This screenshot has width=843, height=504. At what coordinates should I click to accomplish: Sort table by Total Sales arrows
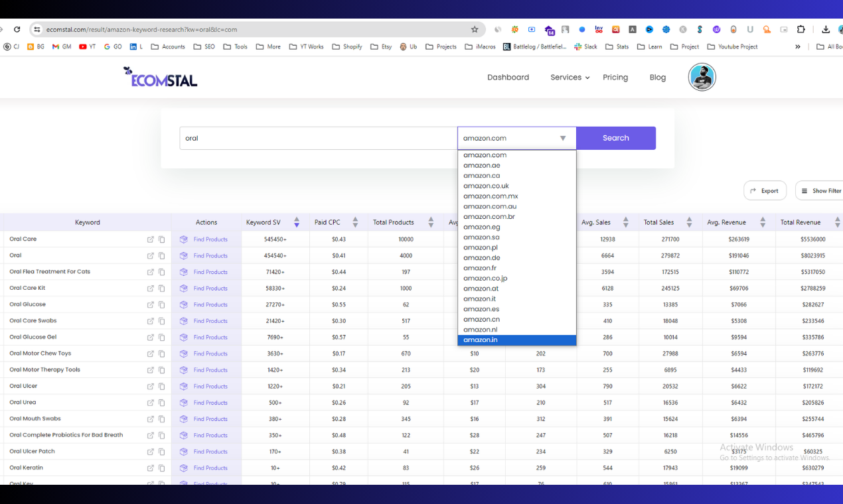689,222
